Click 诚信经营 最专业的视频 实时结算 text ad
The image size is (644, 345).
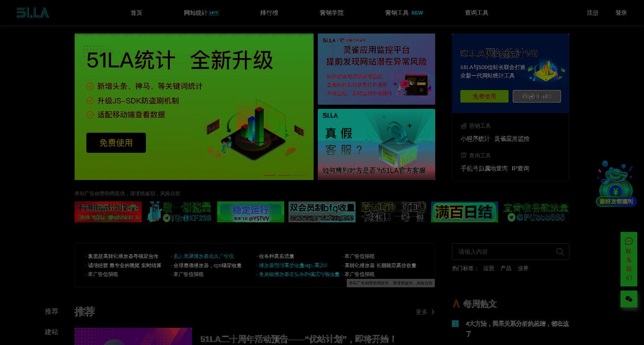coord(124,265)
